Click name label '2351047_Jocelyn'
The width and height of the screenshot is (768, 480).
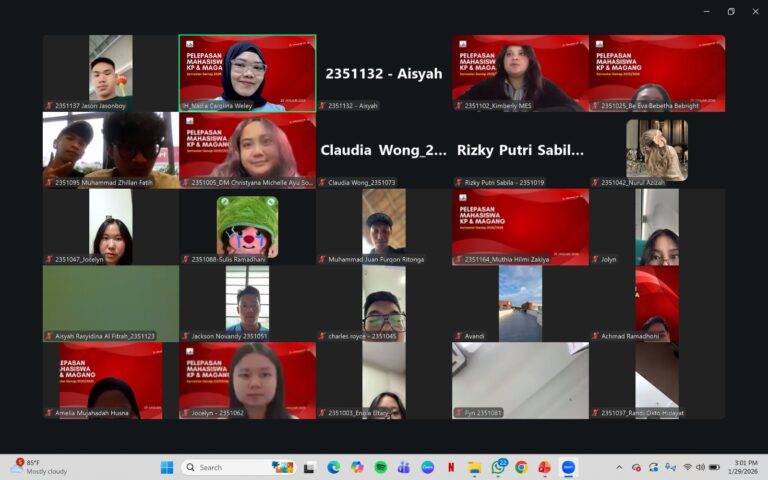coord(79,260)
